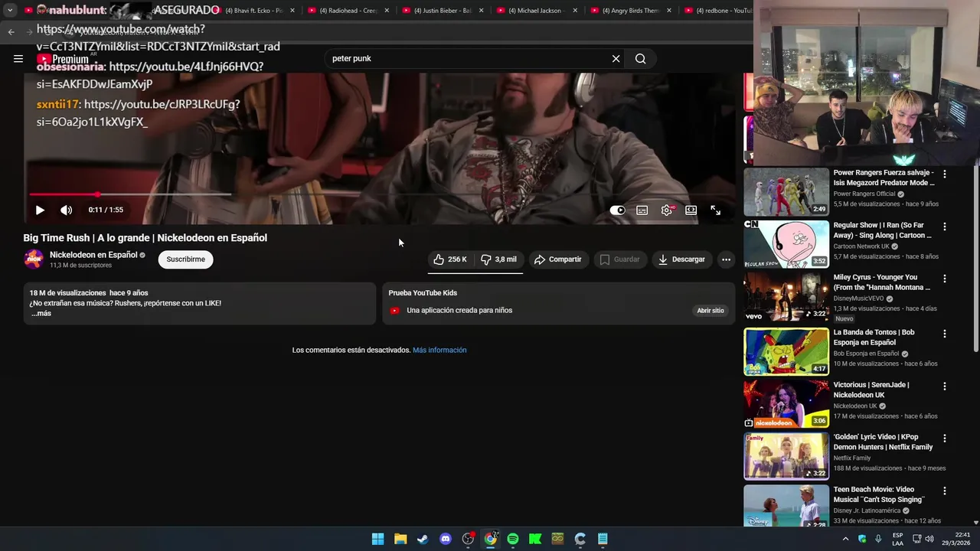Switch to the Justin Bieber tab
Image resolution: width=980 pixels, height=551 pixels.
[x=443, y=11]
